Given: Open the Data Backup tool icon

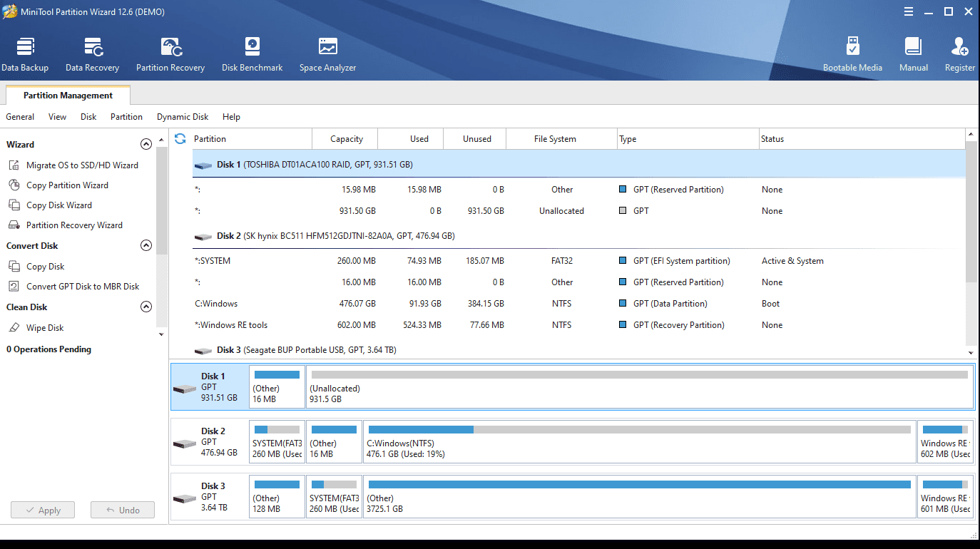Looking at the screenshot, I should [25, 47].
